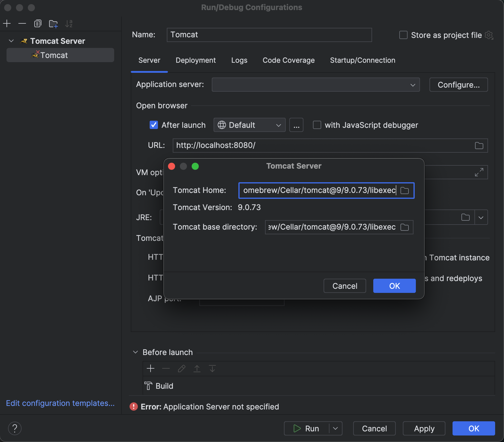Remove selected configuration with minus icon
The width and height of the screenshot is (504, 442).
click(22, 23)
